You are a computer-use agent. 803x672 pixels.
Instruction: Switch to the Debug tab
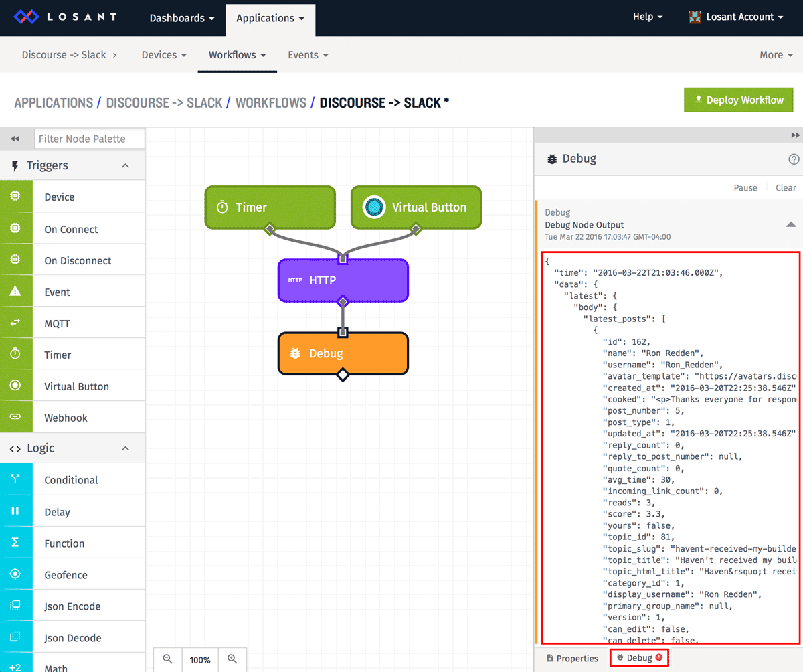(639, 658)
